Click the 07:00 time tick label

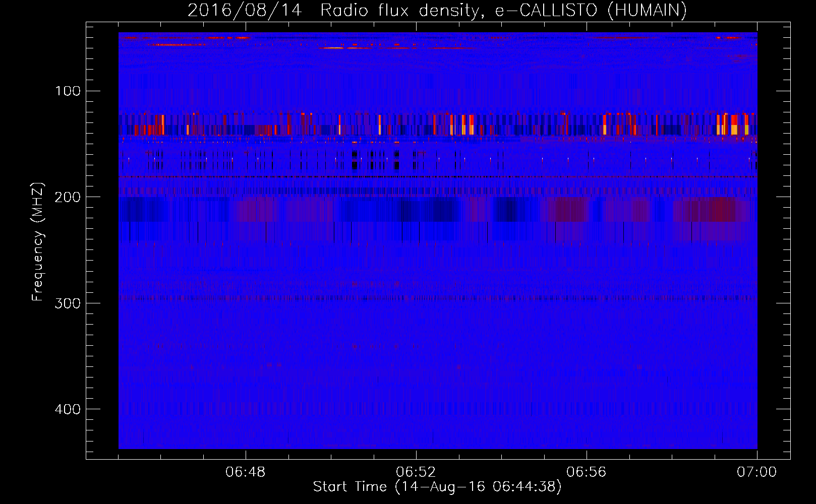tap(757, 472)
